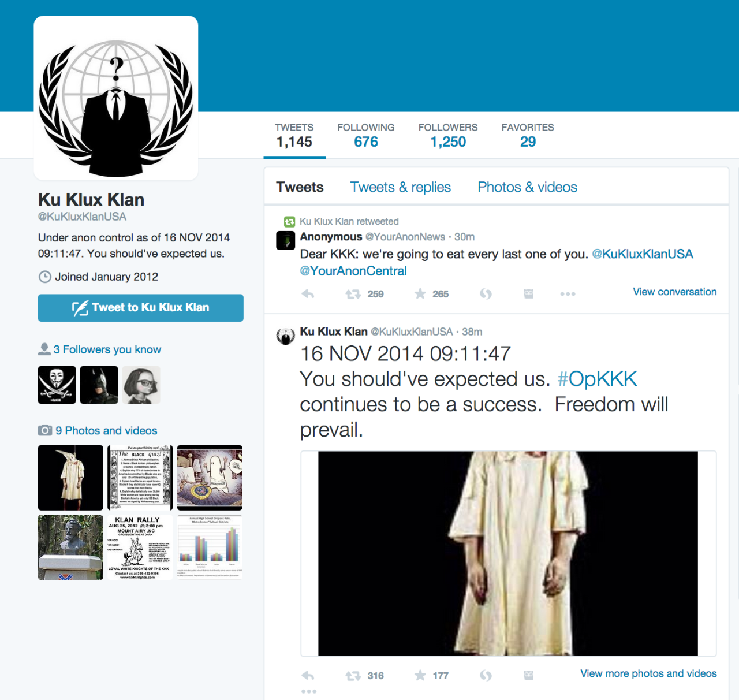739x700 pixels.
Task: Open the large robe image in tweet
Action: pos(508,554)
